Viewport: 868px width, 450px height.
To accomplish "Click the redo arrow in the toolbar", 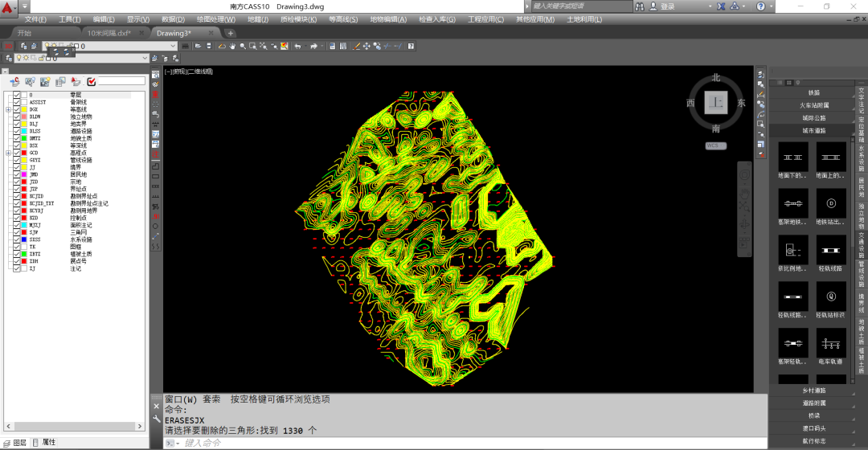I will [x=314, y=47].
